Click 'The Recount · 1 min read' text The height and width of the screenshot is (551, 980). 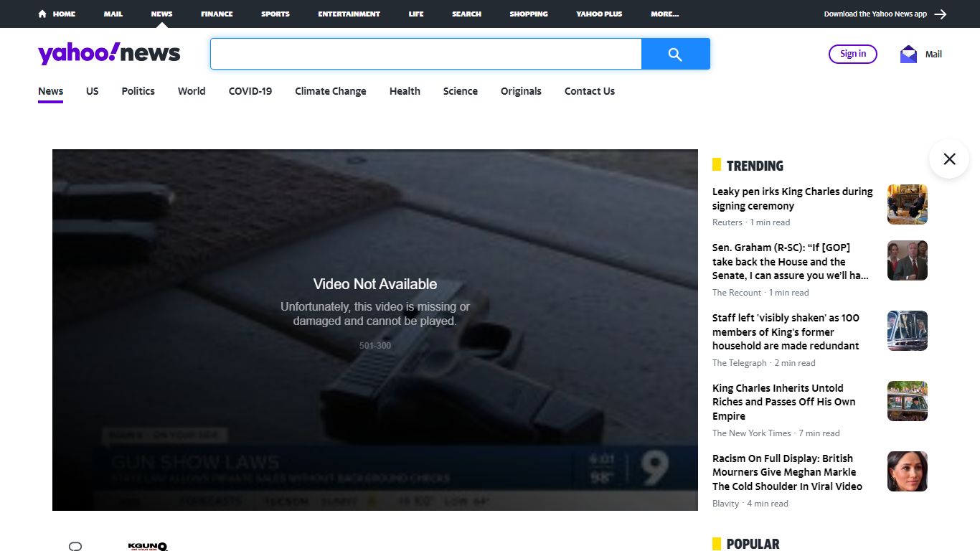point(760,293)
